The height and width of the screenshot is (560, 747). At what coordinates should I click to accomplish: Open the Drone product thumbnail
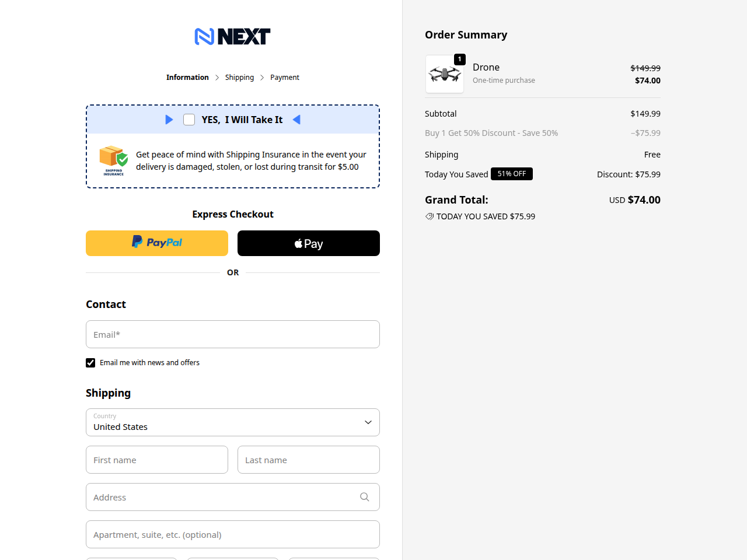(445, 74)
